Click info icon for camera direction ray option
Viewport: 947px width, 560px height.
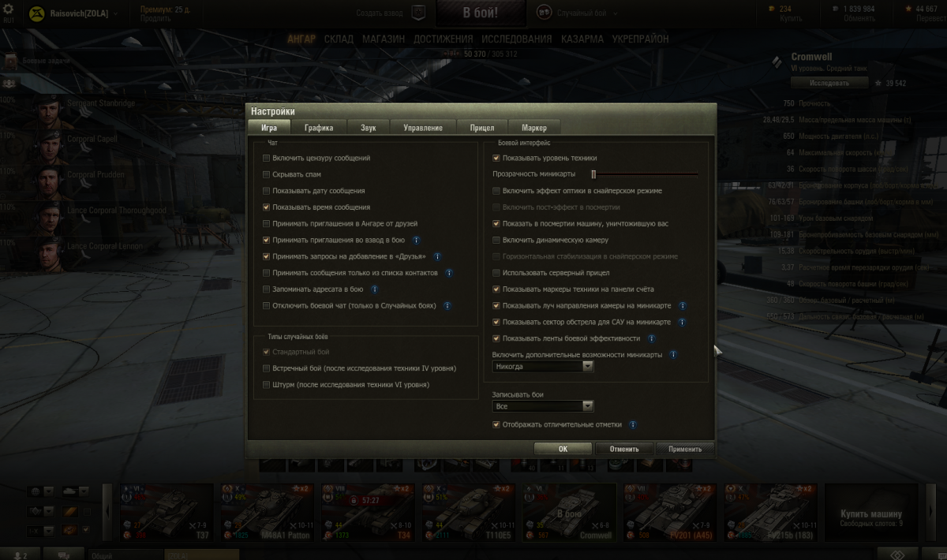(x=682, y=306)
